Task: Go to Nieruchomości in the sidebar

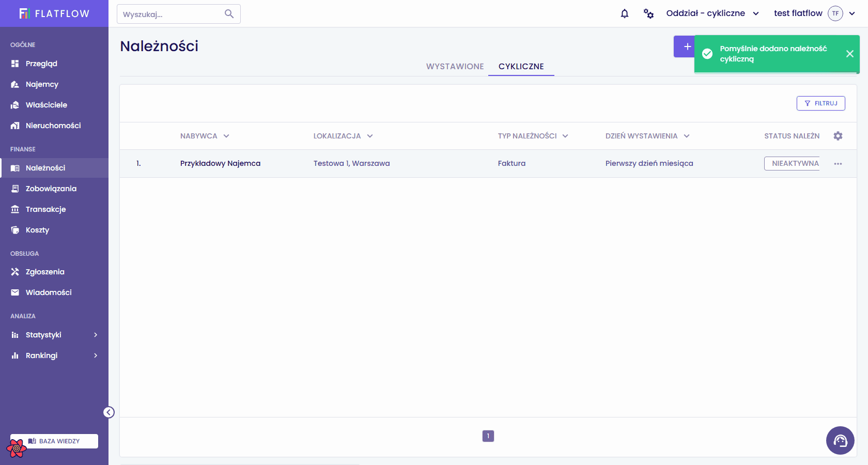Action: (53, 126)
